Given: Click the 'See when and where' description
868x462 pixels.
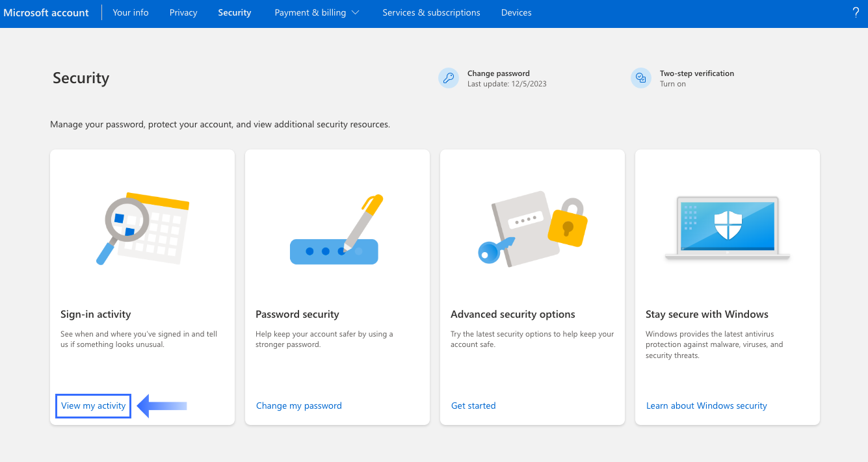Looking at the screenshot, I should 138,339.
